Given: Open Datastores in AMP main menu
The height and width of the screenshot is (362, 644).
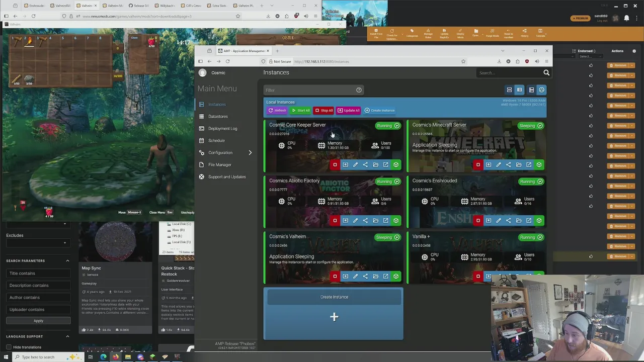Looking at the screenshot, I should pos(218,117).
